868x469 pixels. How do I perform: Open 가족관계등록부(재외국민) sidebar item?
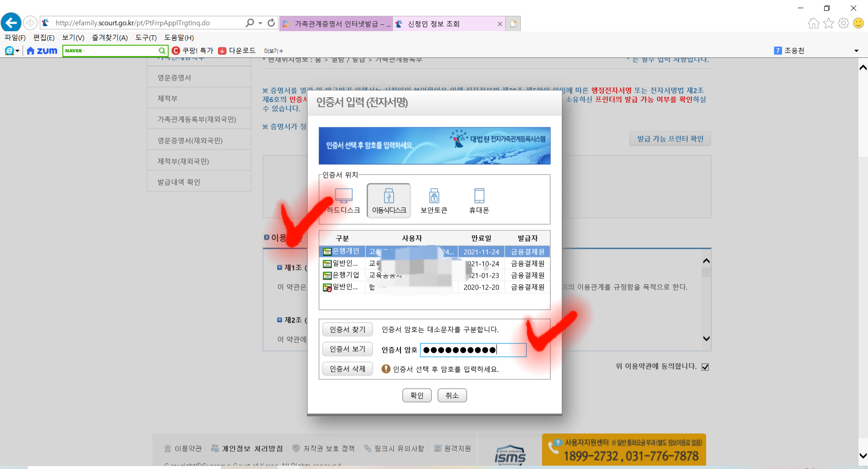[x=199, y=119]
